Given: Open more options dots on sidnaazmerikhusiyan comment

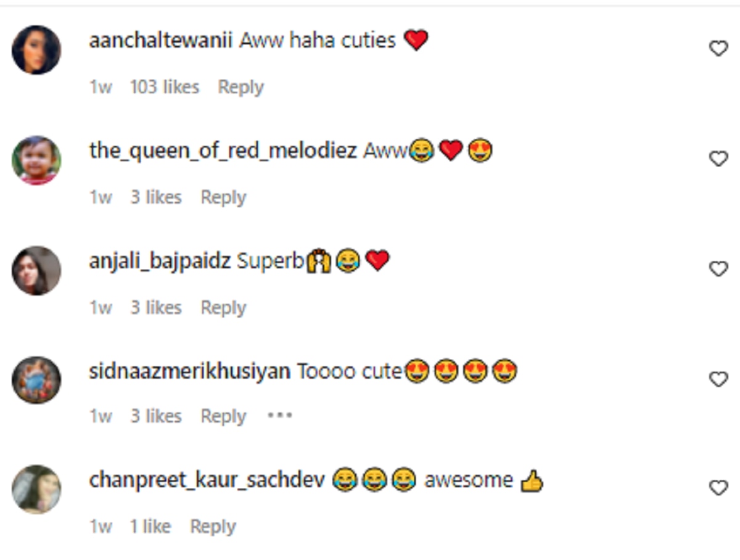Looking at the screenshot, I should [279, 415].
